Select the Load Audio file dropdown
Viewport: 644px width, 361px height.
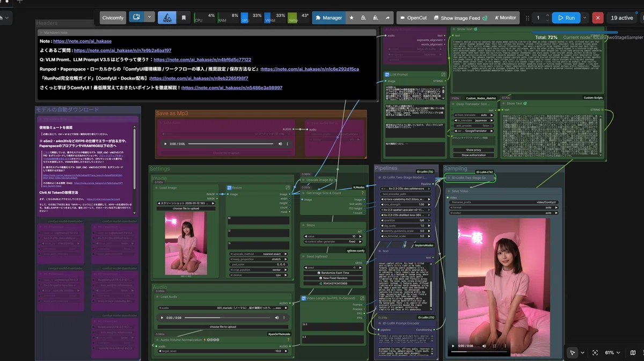coord(222,308)
